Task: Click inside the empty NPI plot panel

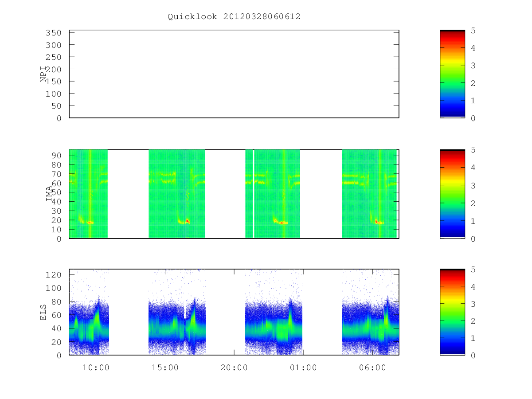Action: click(234, 74)
